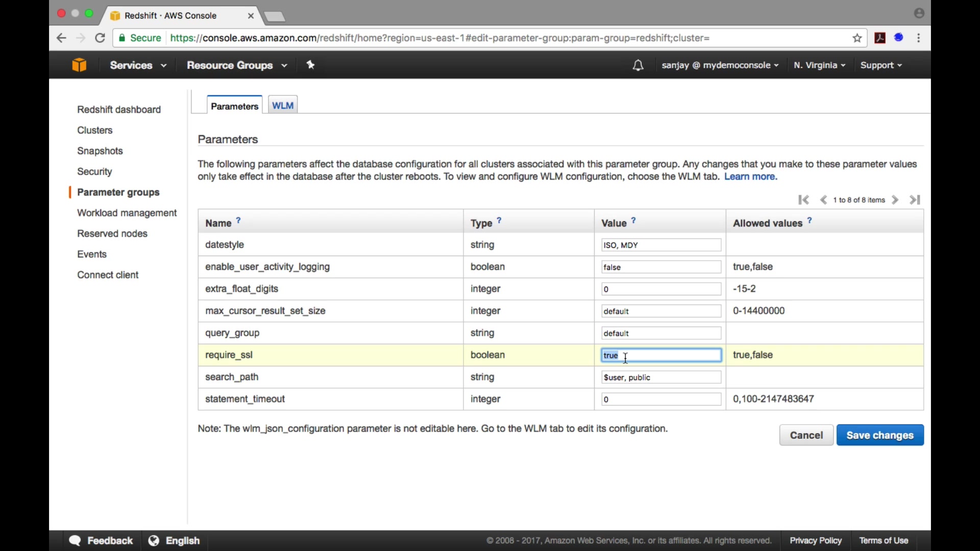Screen dimensions: 980x551
Task: Switch to the WLM tab
Action: click(283, 106)
